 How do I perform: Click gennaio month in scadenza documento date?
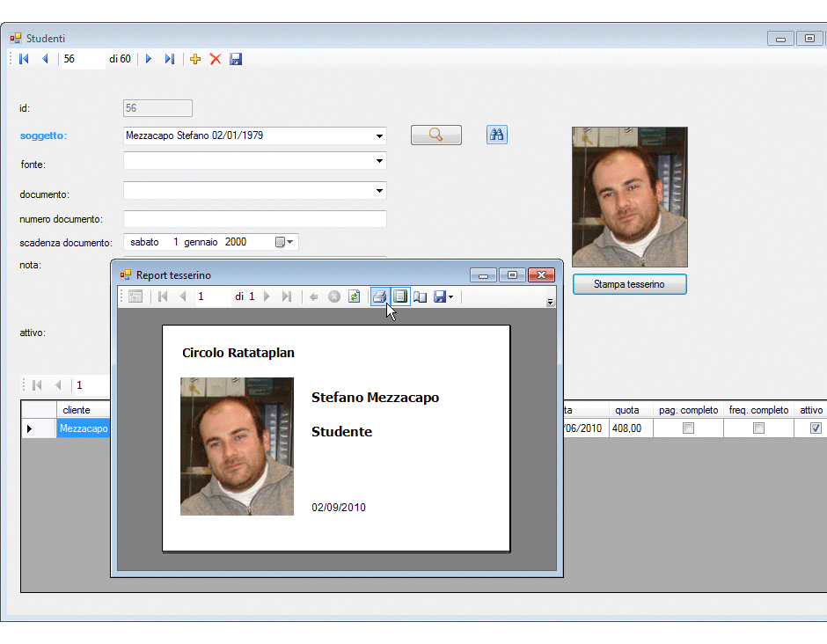(201, 242)
